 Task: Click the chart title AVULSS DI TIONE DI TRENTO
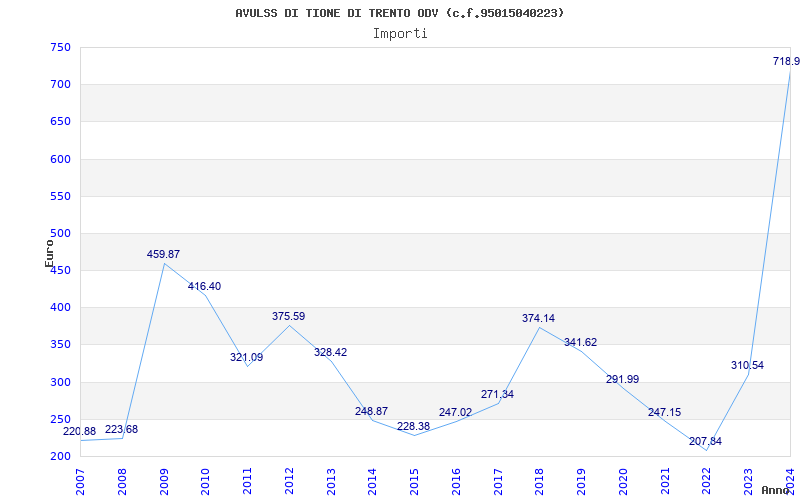click(399, 13)
